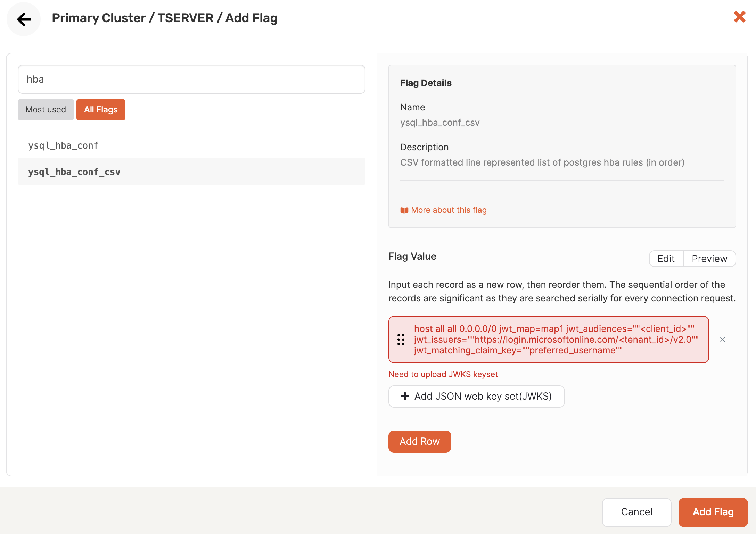
Task: Click the back arrow navigation icon
Action: [24, 18]
